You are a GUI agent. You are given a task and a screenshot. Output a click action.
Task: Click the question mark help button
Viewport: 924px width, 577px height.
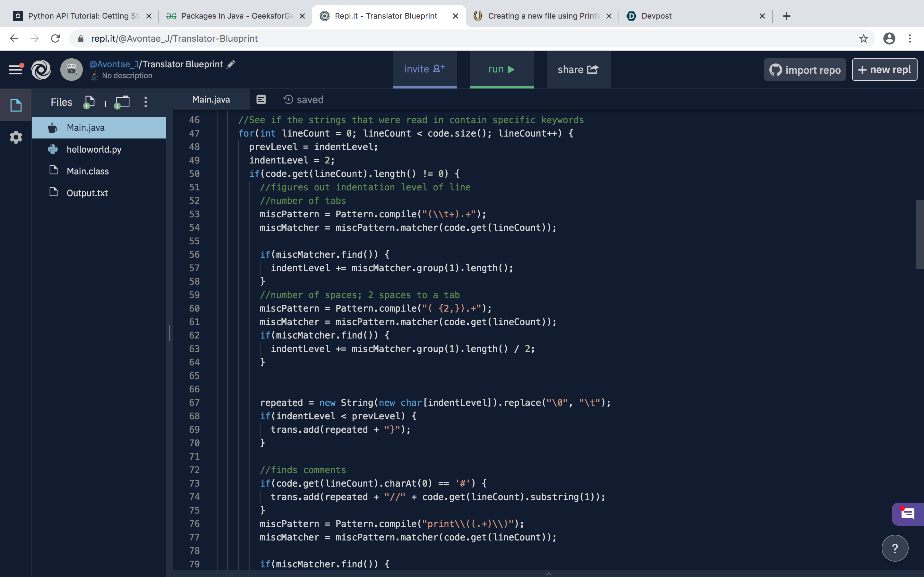[894, 548]
